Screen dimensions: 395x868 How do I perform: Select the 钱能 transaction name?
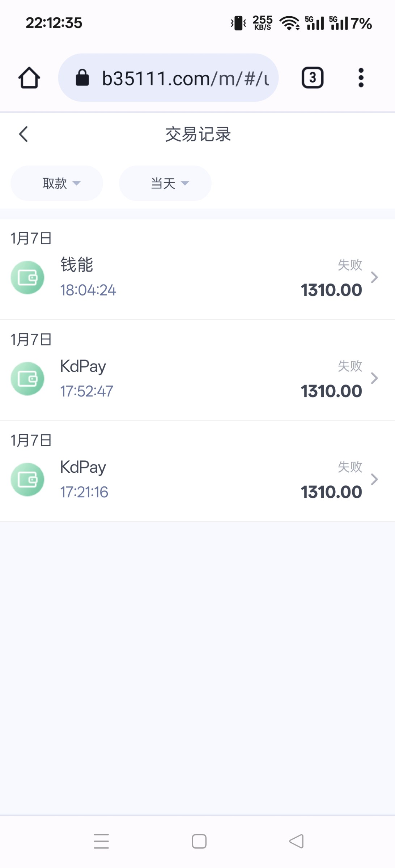tap(77, 265)
